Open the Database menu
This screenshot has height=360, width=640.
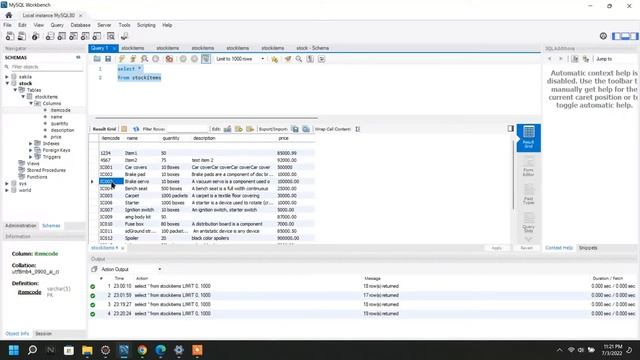click(x=80, y=25)
